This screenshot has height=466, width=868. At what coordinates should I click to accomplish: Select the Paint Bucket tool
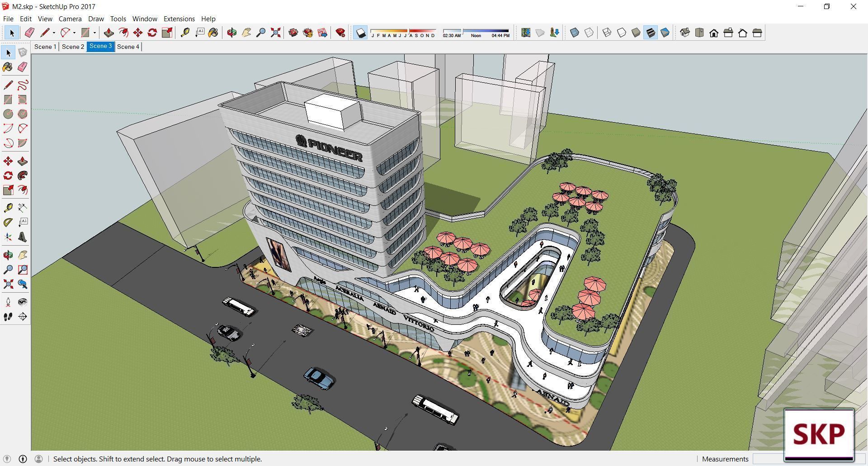point(7,67)
